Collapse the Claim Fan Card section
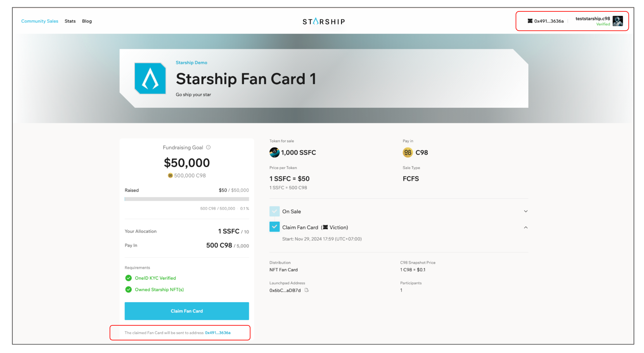Image resolution: width=644 pixels, height=353 pixels. pyautogui.click(x=525, y=227)
